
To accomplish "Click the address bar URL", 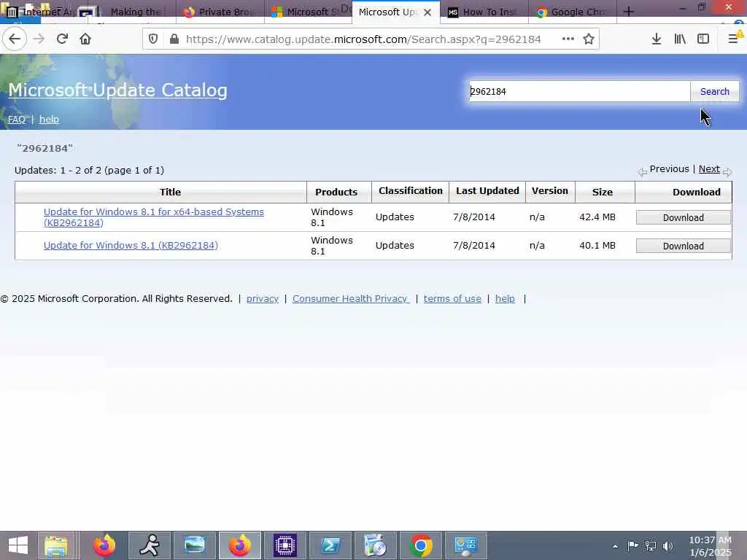I will tap(363, 39).
